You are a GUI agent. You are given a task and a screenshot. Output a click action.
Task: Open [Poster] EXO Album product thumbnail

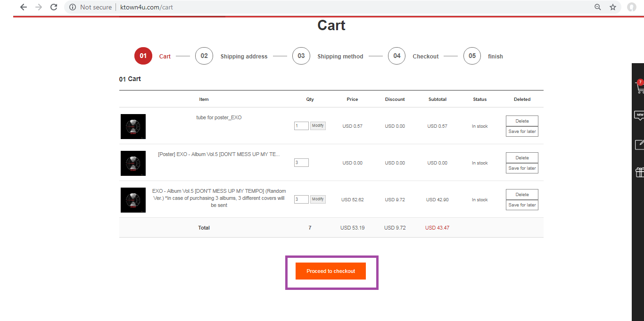point(133,163)
